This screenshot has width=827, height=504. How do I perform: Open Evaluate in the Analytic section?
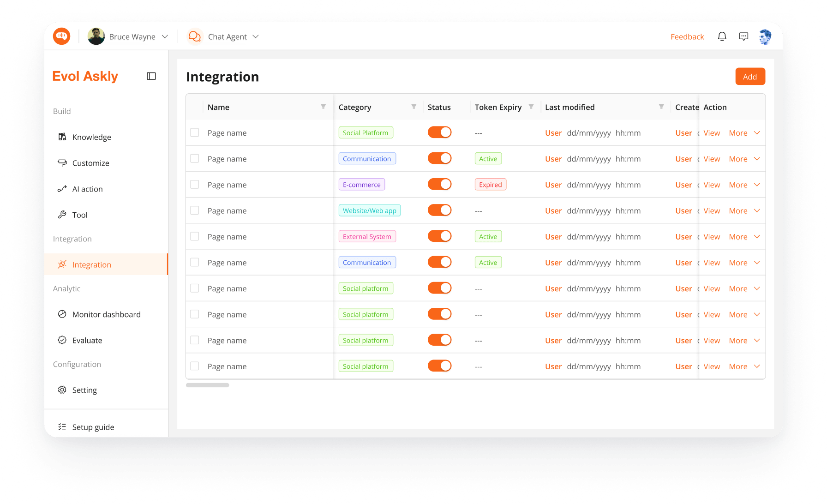(x=106, y=340)
